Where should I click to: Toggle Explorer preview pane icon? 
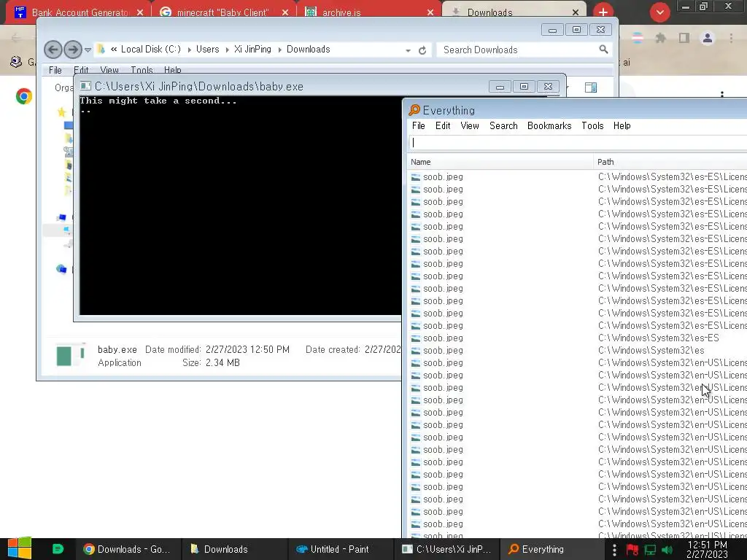591,87
